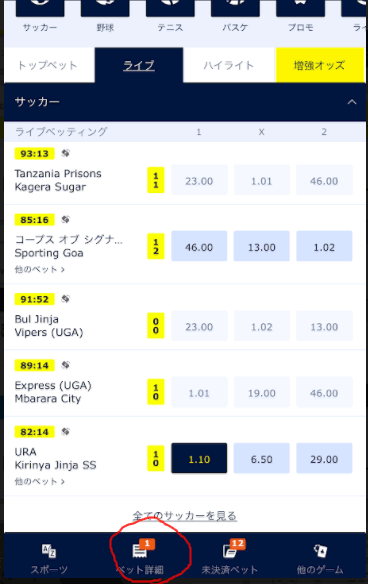Expand 他のベット under Sporting Goa
The image size is (368, 584).
[x=39, y=269]
